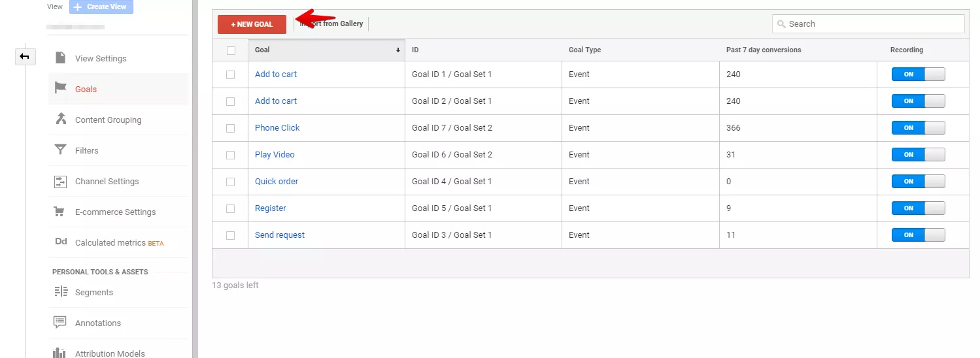Click the View Settings document icon
The height and width of the screenshot is (358, 980).
60,58
